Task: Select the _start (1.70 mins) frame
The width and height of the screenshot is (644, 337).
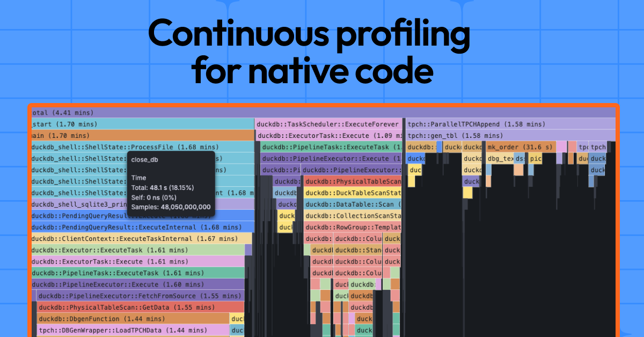Action: tap(142, 124)
